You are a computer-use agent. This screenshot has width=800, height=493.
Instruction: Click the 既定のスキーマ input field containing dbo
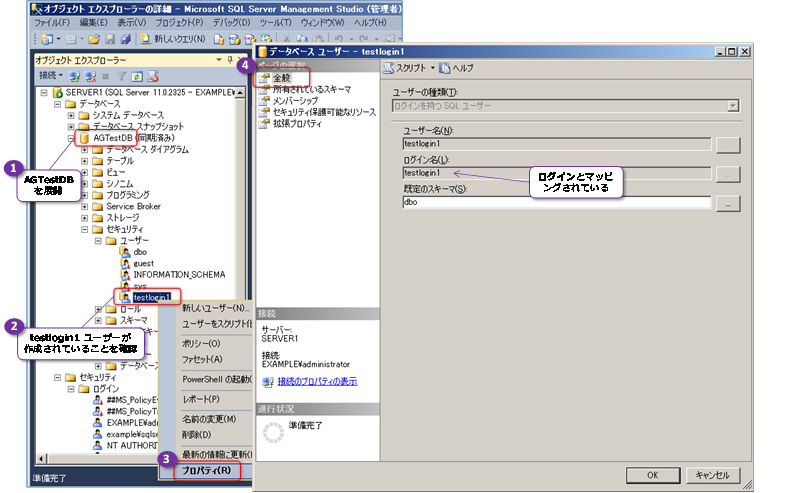tap(557, 202)
